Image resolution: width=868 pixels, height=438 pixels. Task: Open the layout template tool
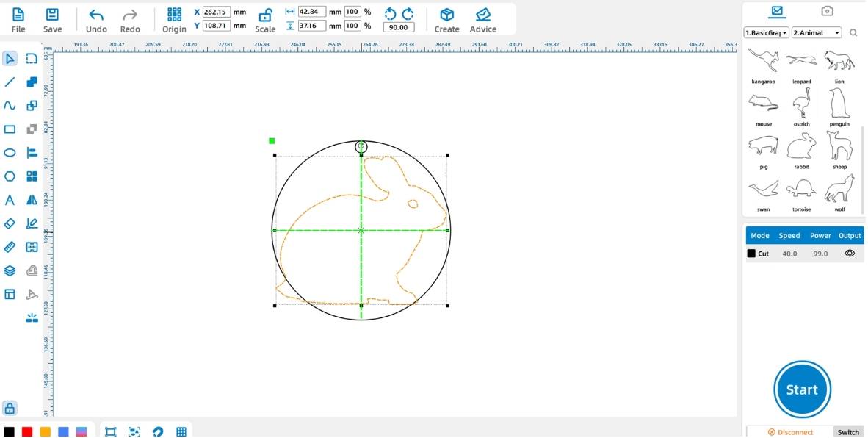10,294
